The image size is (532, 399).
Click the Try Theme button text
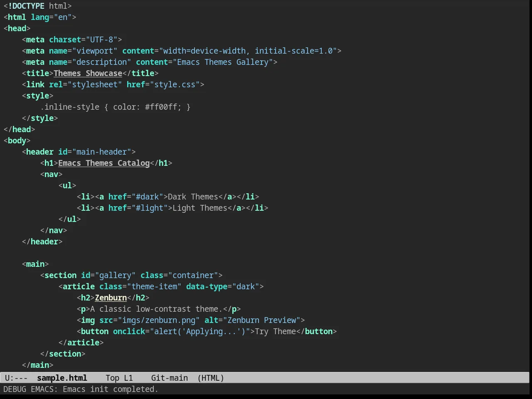pos(275,331)
